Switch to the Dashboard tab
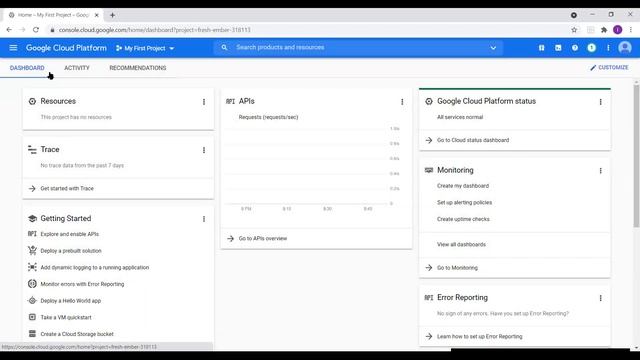This screenshot has height=360, width=640. click(27, 68)
